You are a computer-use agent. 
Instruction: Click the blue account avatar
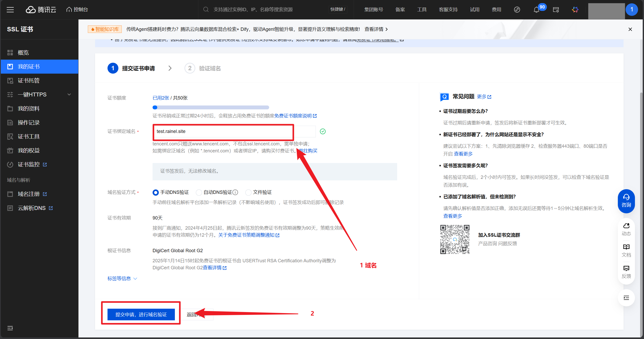pos(632,10)
